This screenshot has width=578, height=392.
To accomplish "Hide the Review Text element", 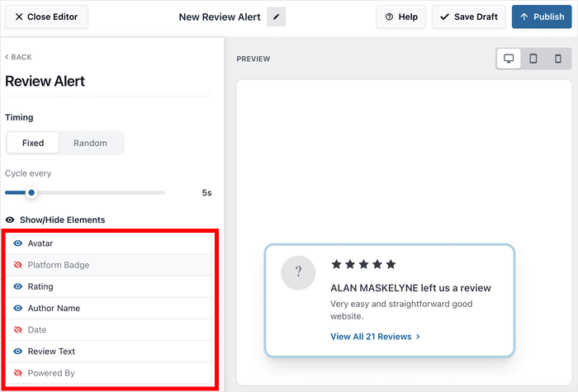I will [x=18, y=352].
